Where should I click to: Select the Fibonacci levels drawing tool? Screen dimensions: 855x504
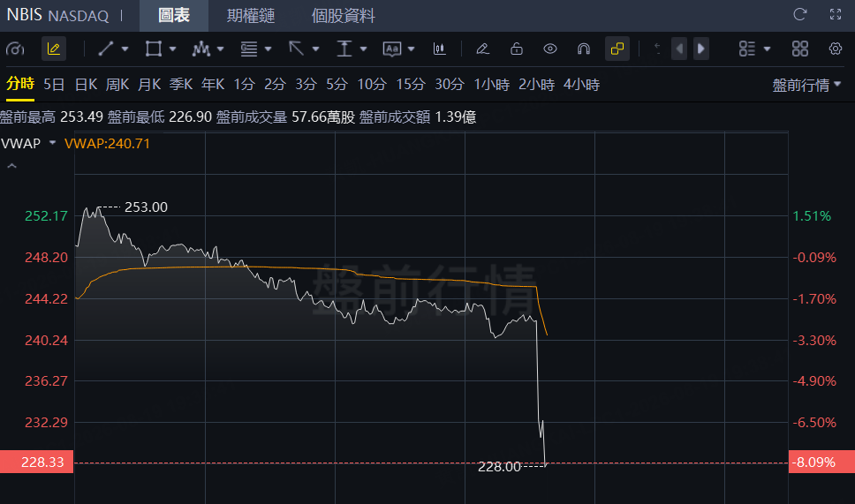(x=249, y=49)
